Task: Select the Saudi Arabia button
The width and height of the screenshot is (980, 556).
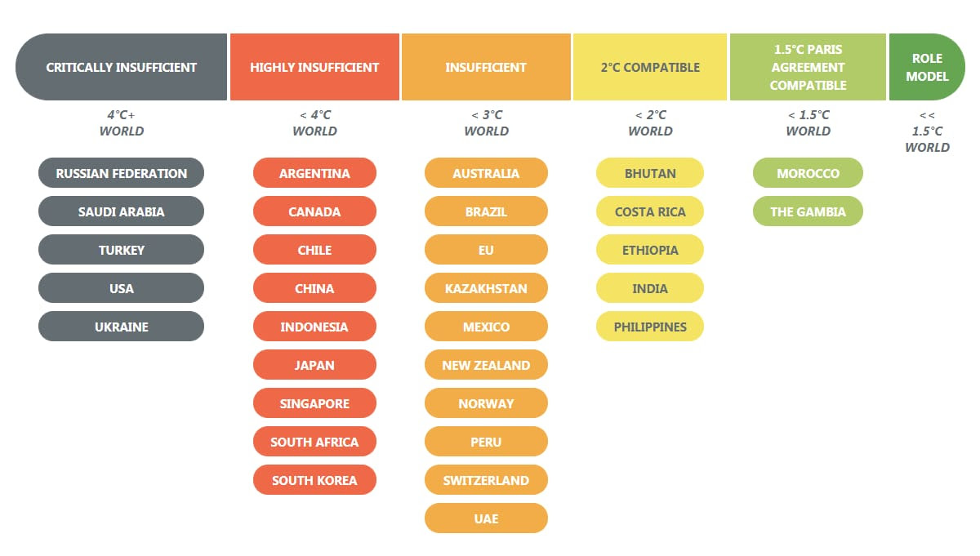Action: point(121,211)
